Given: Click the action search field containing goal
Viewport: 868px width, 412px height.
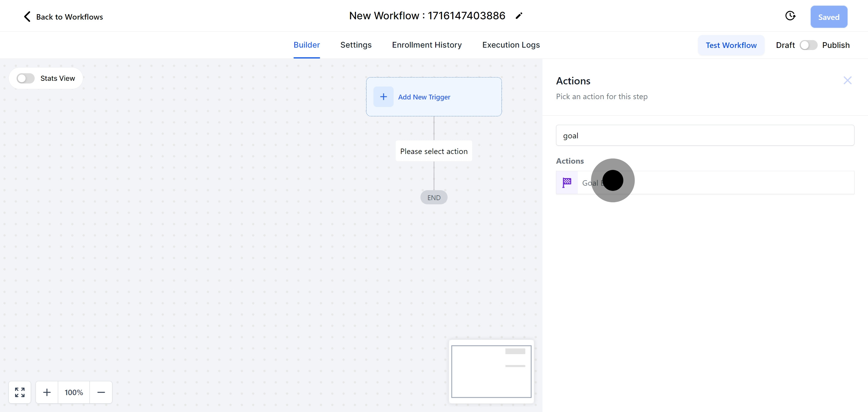Looking at the screenshot, I should click(x=705, y=135).
